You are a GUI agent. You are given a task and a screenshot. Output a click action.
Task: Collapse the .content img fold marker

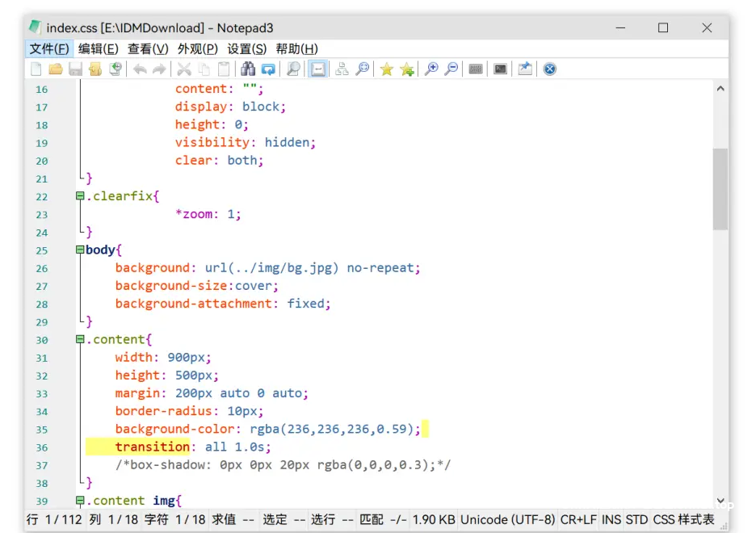(x=80, y=500)
